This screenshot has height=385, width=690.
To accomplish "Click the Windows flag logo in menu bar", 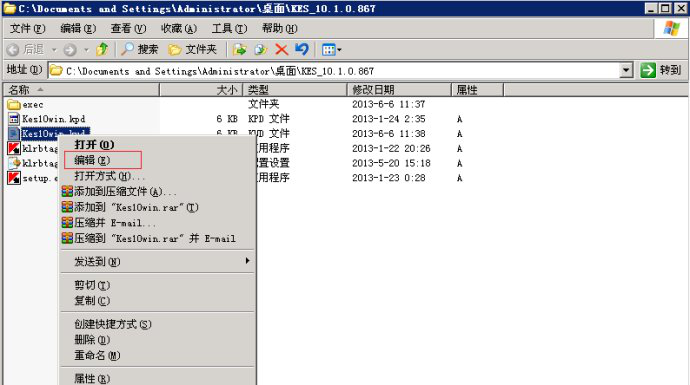I will (x=672, y=29).
